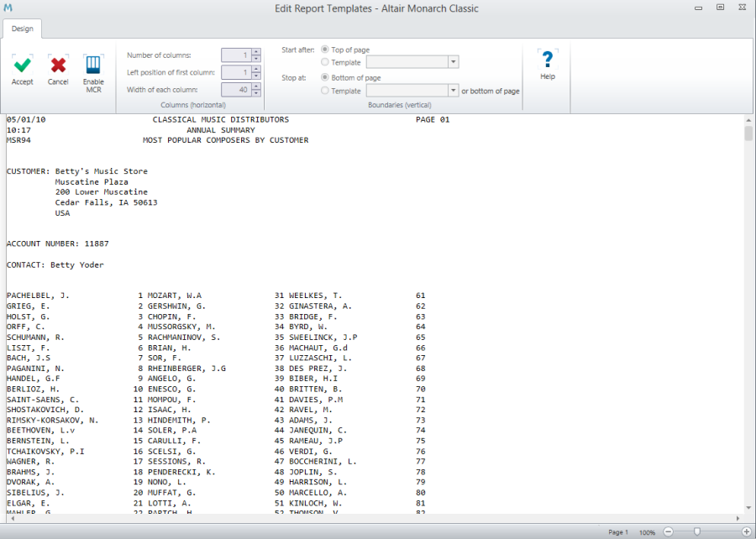This screenshot has height=539, width=756.
Task: Switch to the Design ribbon tab
Action: click(22, 29)
